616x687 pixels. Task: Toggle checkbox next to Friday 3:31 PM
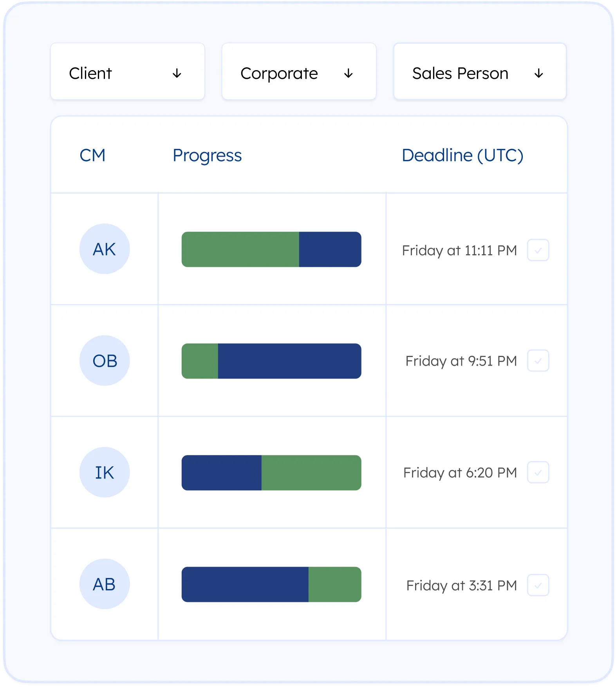point(538,585)
